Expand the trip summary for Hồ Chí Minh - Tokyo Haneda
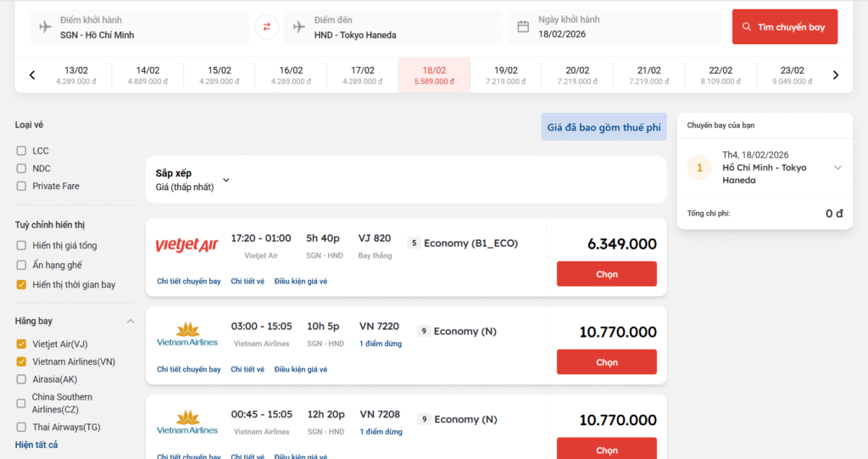This screenshot has height=459, width=868. [x=837, y=168]
